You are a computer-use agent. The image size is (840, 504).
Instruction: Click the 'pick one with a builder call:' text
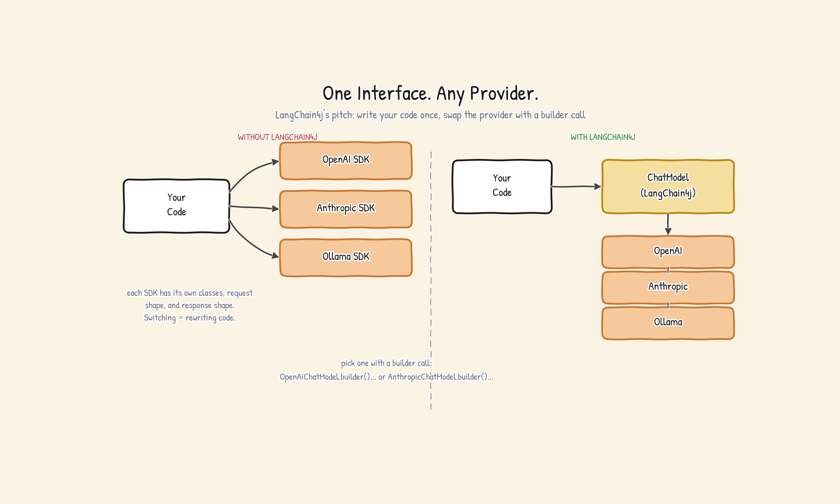pos(386,363)
